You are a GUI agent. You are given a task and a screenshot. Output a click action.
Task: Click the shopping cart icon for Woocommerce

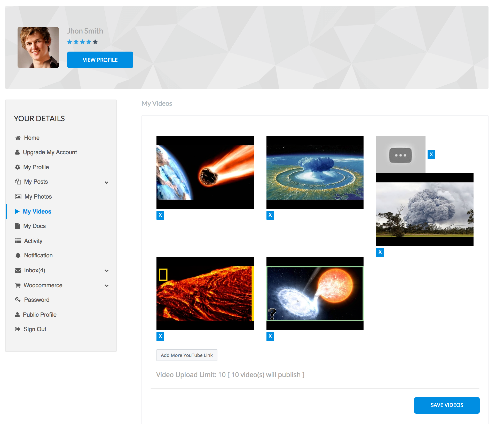point(18,285)
